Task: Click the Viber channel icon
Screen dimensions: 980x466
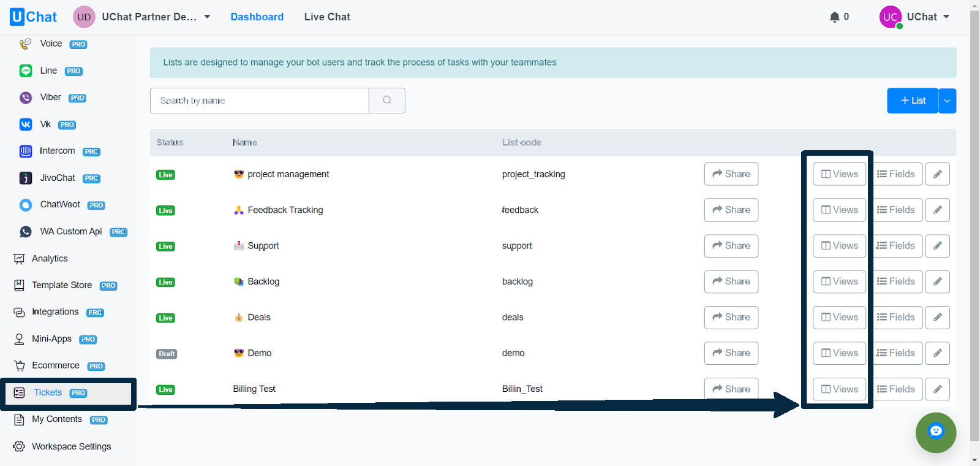Action: 26,97
